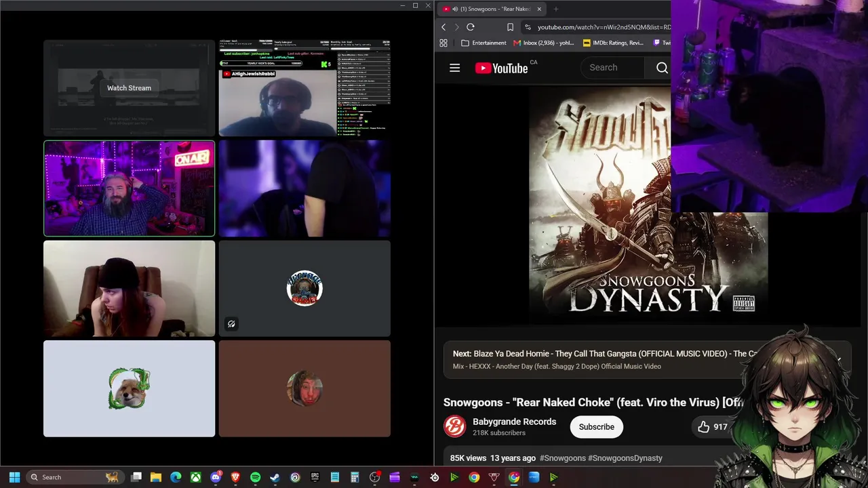Close the Snowgoons browser tab
Image resolution: width=868 pixels, height=488 pixels.
(539, 9)
